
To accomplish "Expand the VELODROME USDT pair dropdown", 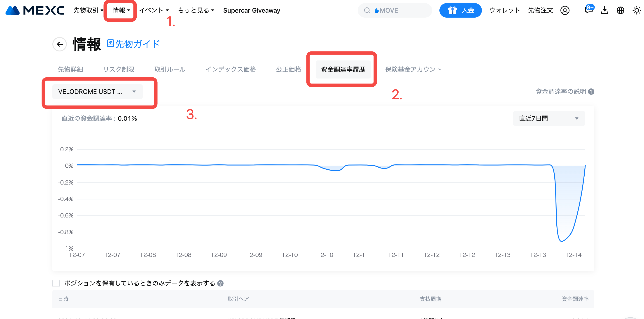I will click(97, 92).
